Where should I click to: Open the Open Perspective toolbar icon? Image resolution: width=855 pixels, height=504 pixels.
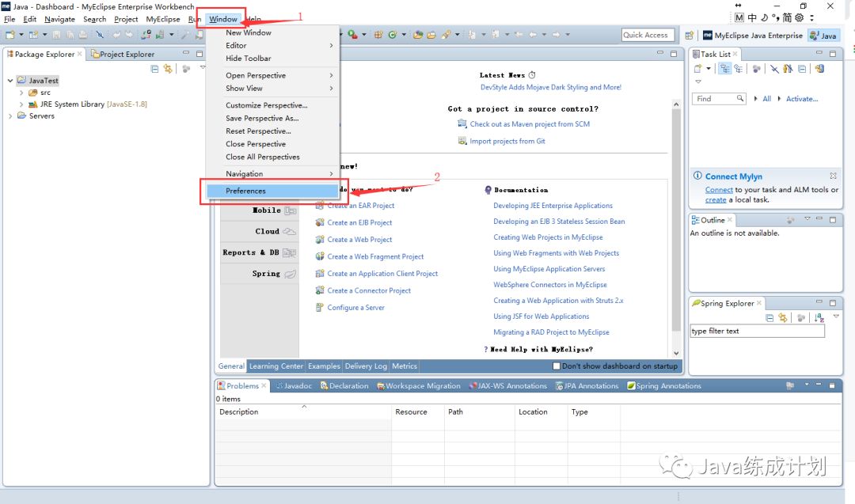coord(690,36)
